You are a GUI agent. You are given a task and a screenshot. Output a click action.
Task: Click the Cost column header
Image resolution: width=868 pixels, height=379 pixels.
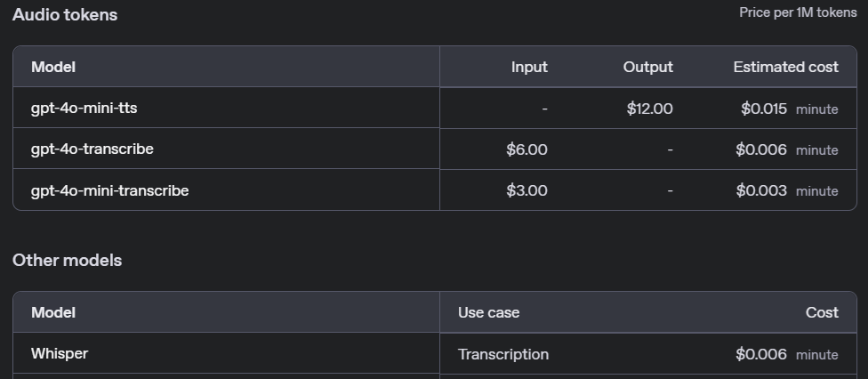coord(822,313)
